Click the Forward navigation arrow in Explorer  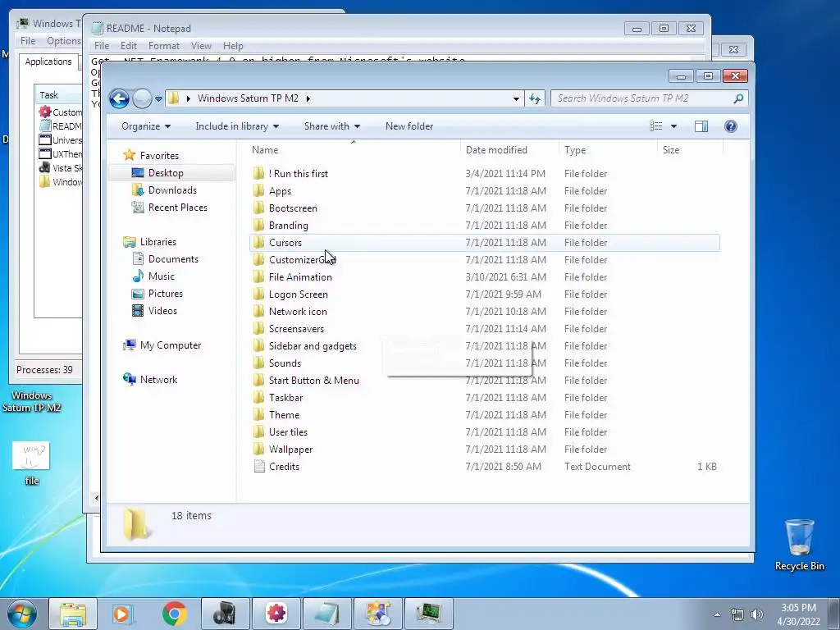coord(142,98)
